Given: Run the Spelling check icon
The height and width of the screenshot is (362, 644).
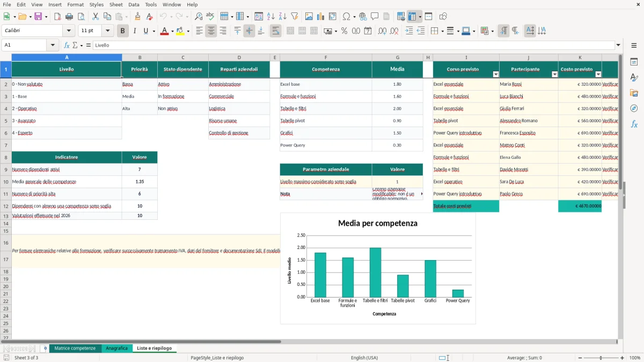Looking at the screenshot, I should click(210, 17).
